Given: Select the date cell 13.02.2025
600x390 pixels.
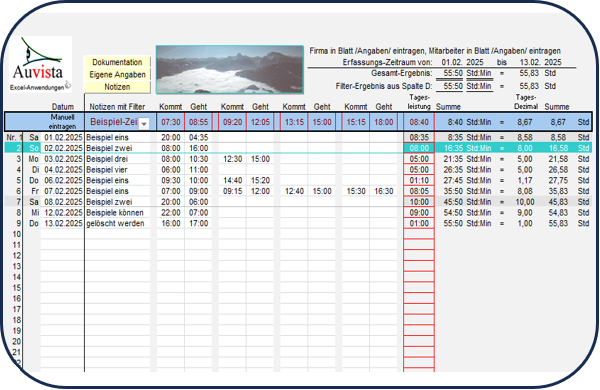Looking at the screenshot, I should point(63,223).
